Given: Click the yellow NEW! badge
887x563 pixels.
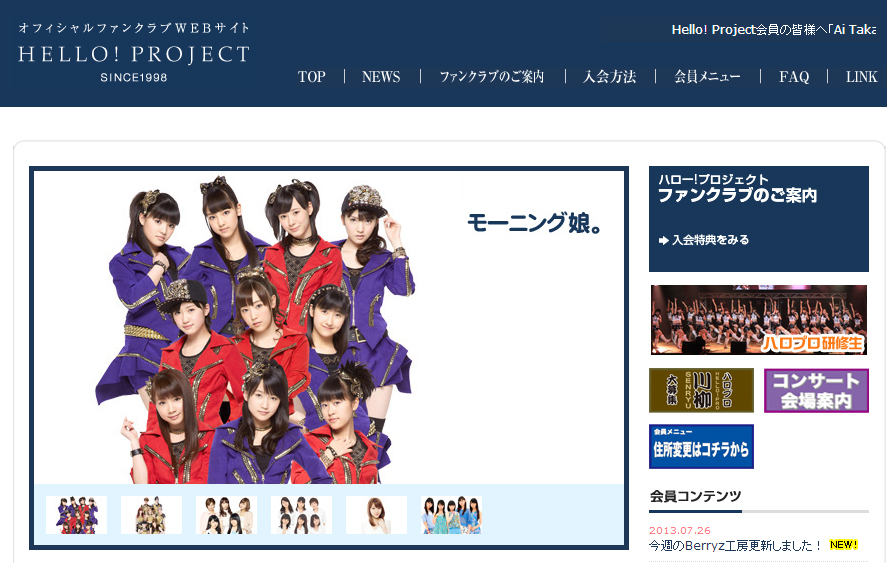Looking at the screenshot, I should coord(843,545).
